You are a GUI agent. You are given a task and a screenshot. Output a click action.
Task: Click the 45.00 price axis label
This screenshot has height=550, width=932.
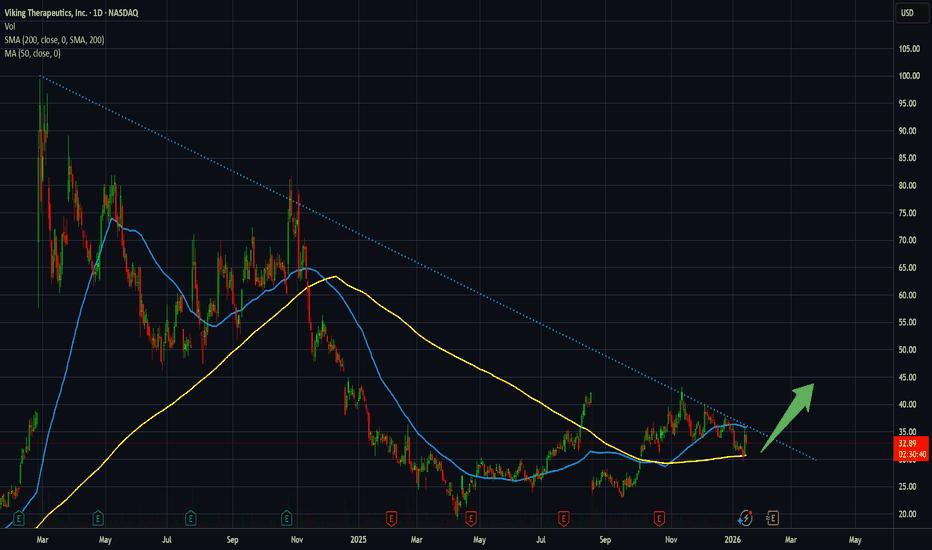[908, 377]
